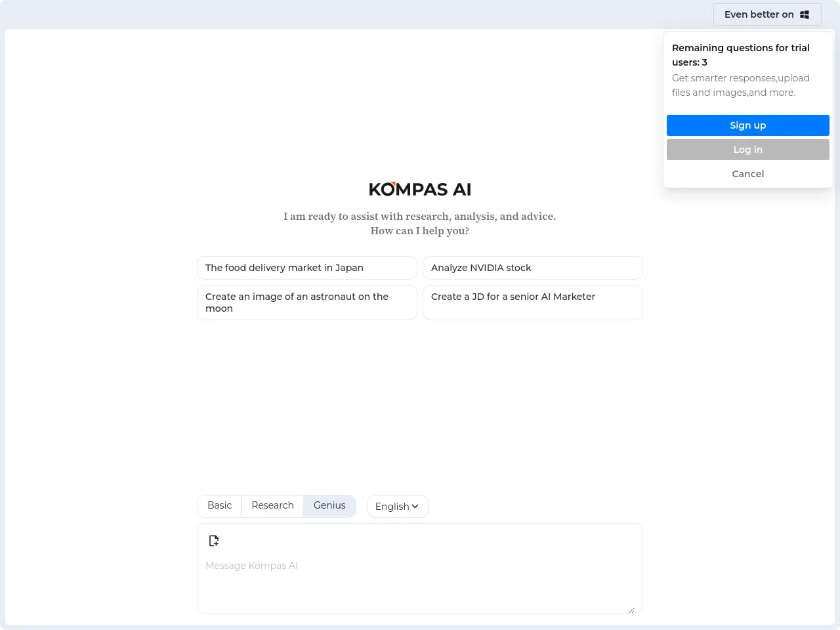The width and height of the screenshot is (840, 630).
Task: Click the Even better on button
Action: click(x=766, y=14)
